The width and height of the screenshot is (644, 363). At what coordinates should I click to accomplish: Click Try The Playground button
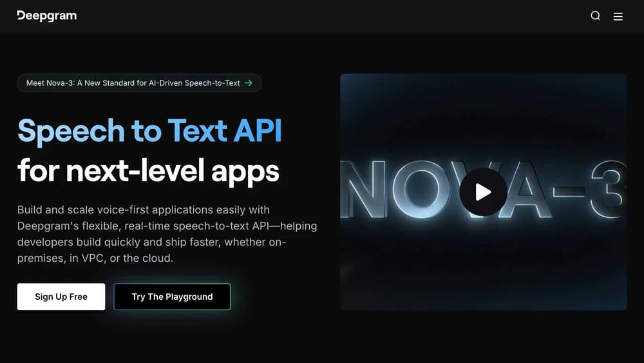(x=172, y=297)
